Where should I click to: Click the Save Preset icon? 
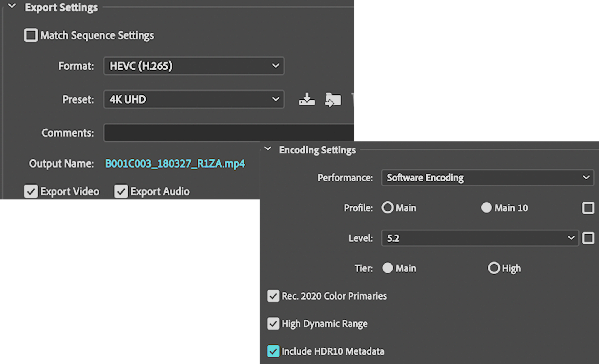click(x=307, y=99)
